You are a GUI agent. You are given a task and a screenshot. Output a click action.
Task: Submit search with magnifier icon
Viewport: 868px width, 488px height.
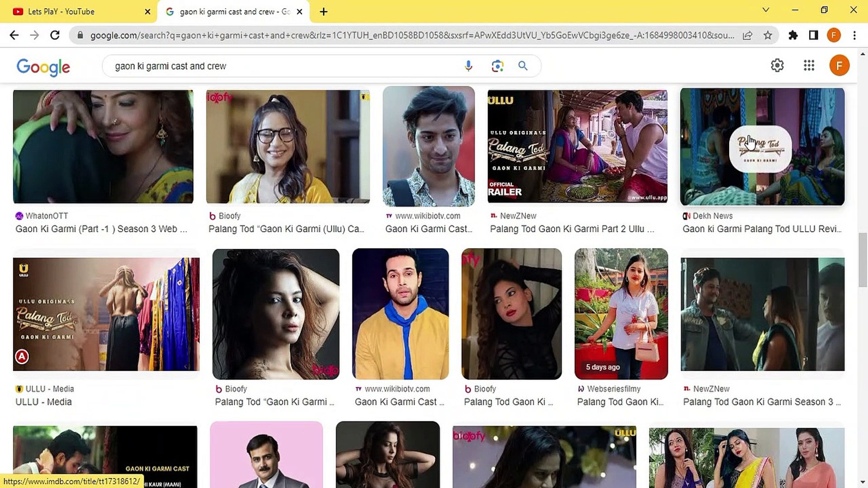pos(523,66)
